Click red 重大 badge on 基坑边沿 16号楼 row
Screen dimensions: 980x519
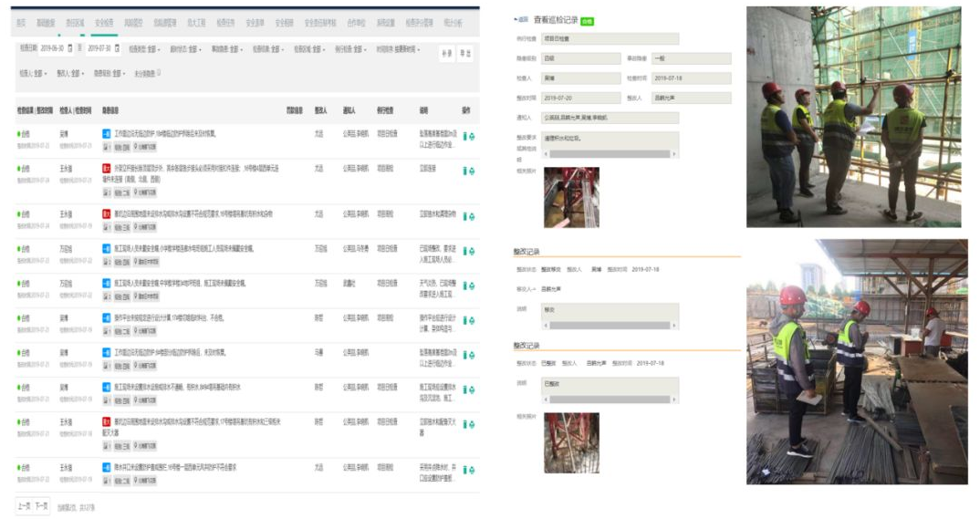[107, 213]
